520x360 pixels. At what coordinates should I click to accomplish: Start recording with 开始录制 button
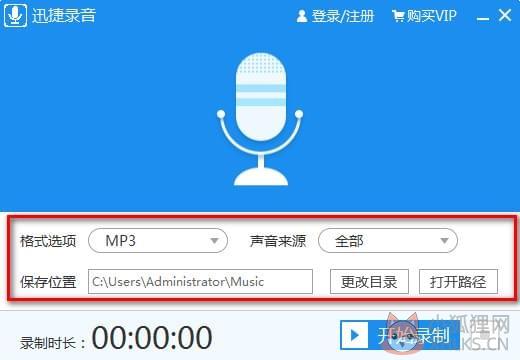point(400,335)
